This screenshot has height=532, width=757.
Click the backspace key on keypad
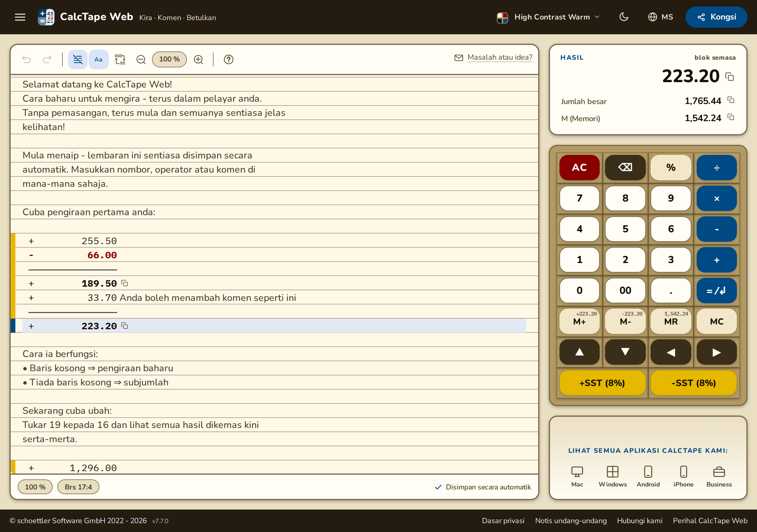625,168
